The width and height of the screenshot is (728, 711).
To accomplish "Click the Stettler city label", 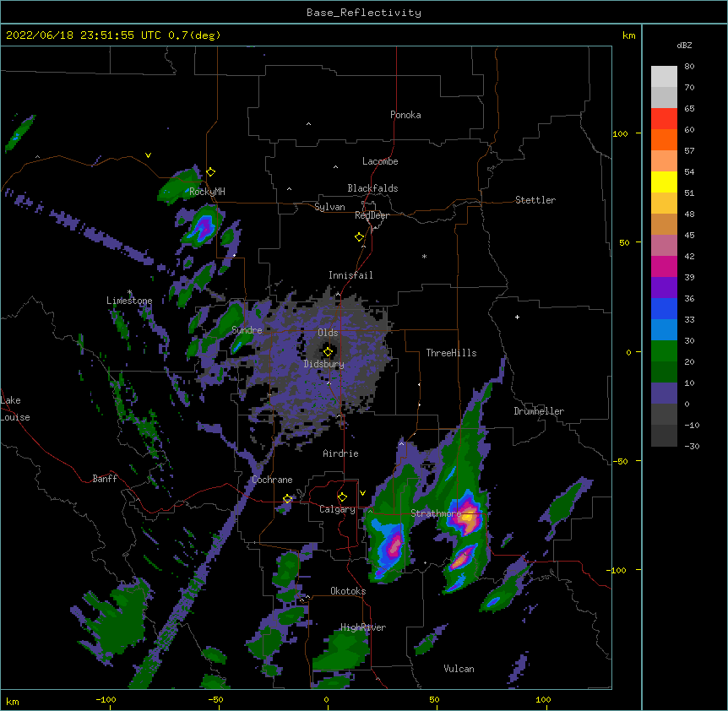I will [x=535, y=200].
